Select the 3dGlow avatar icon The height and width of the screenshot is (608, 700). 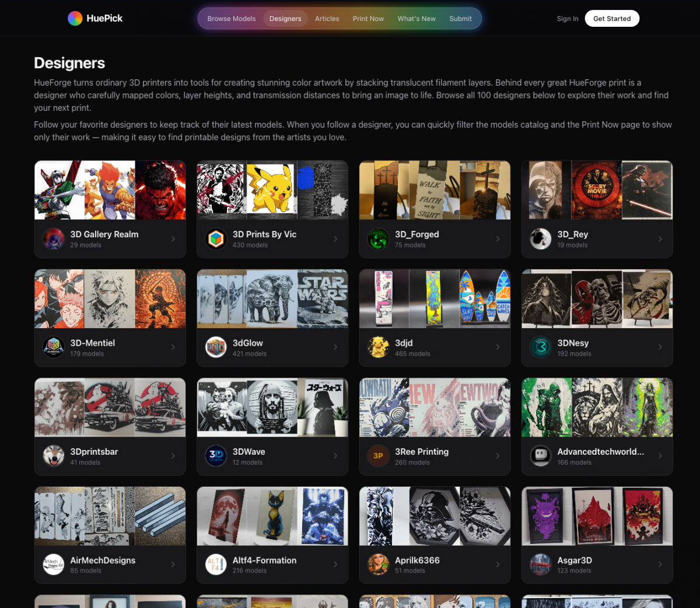[x=216, y=347]
